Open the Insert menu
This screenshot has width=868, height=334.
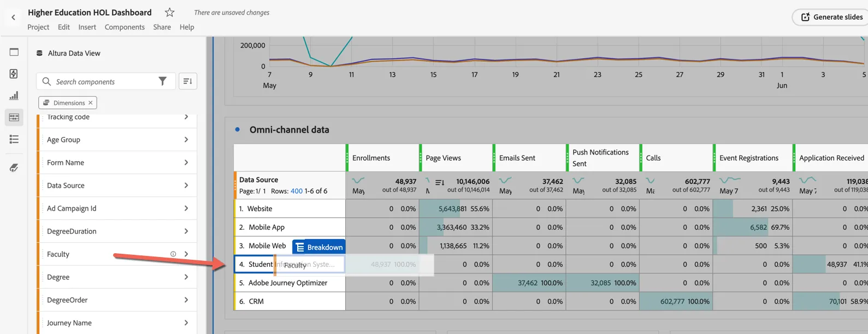pyautogui.click(x=87, y=27)
